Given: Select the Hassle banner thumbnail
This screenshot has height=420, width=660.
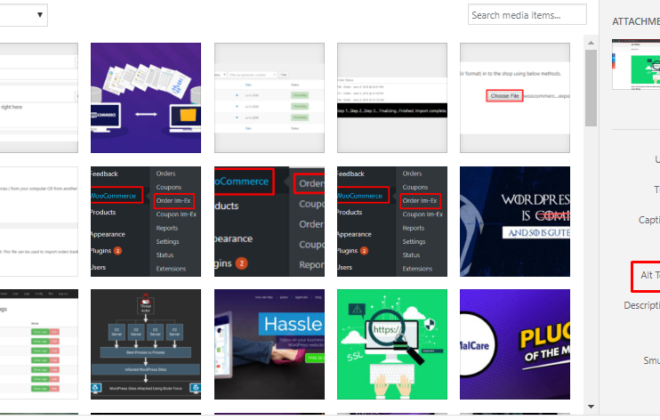Looking at the screenshot, I should coord(269,344).
